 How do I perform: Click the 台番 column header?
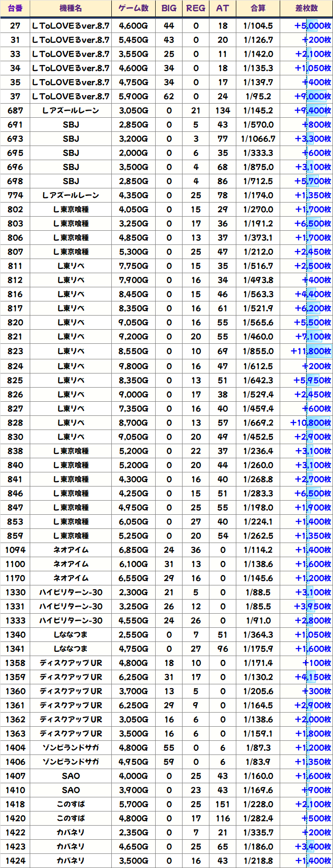[x=15, y=8]
